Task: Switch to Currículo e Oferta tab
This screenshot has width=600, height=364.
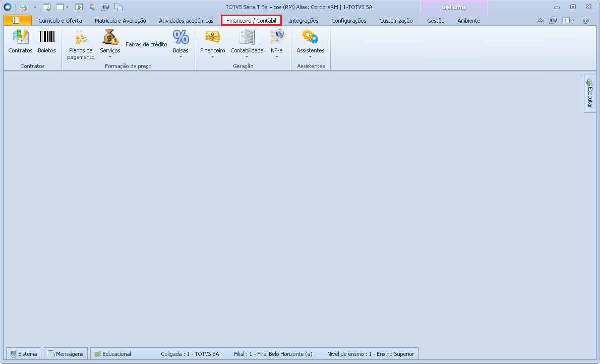Action: point(60,21)
